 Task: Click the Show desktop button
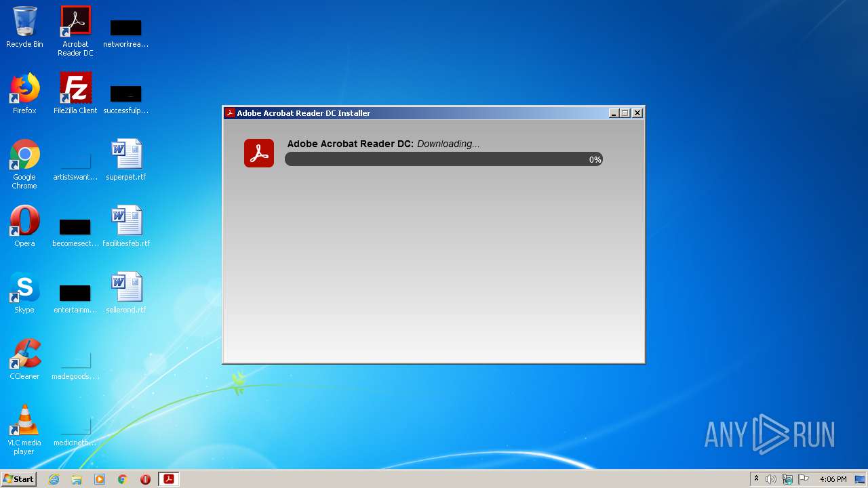[861, 479]
